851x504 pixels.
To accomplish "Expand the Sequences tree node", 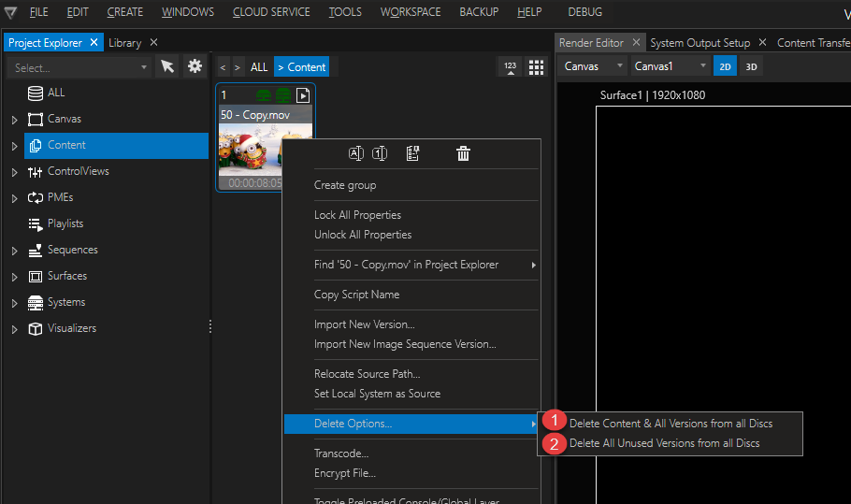I will [x=15, y=251].
